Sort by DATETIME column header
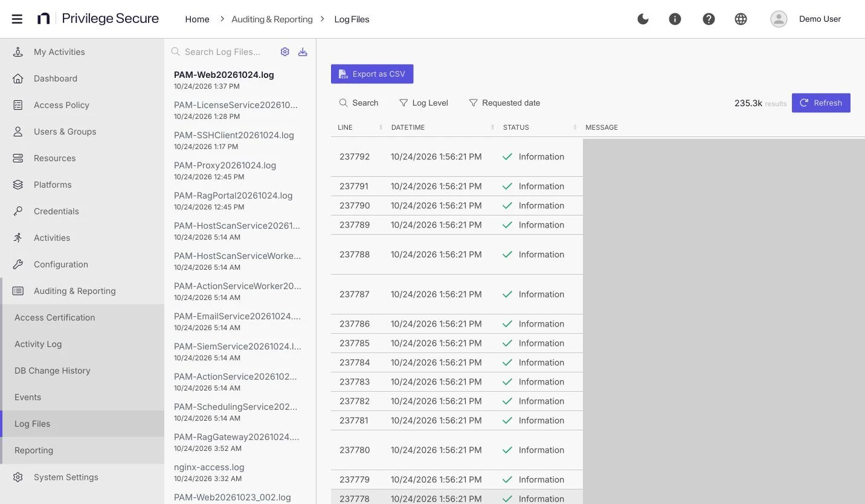865x504 pixels. [408, 127]
